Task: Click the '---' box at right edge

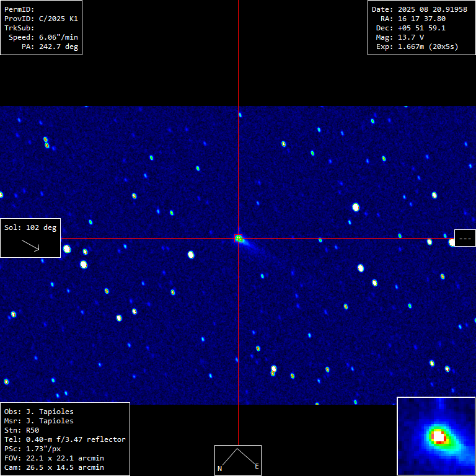Action: [x=465, y=238]
